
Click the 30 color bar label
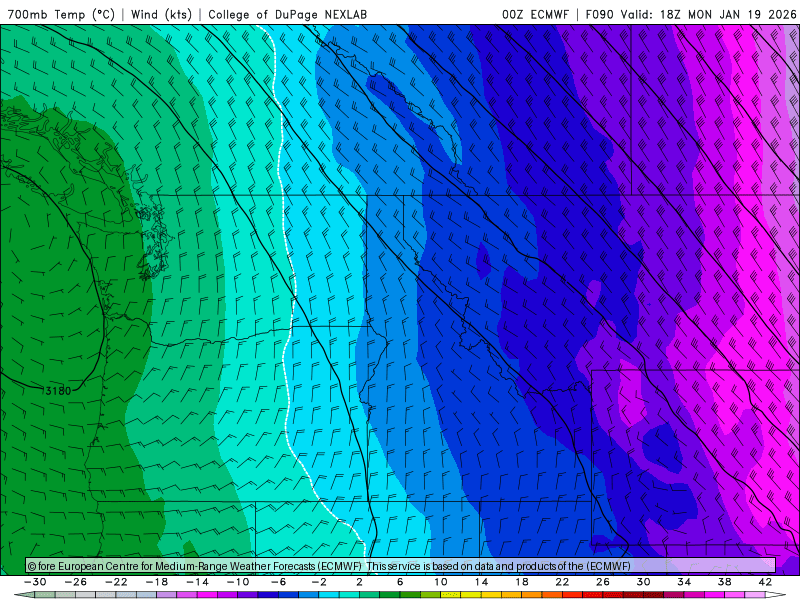click(x=643, y=582)
